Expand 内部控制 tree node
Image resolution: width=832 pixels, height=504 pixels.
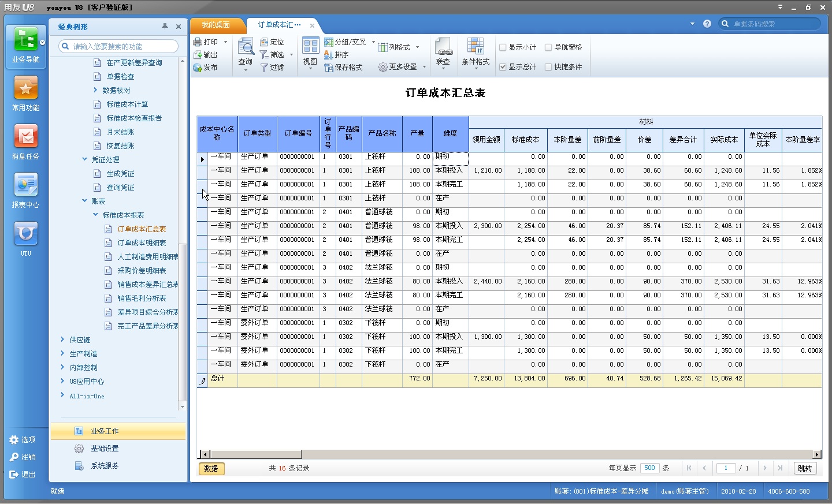coord(62,367)
